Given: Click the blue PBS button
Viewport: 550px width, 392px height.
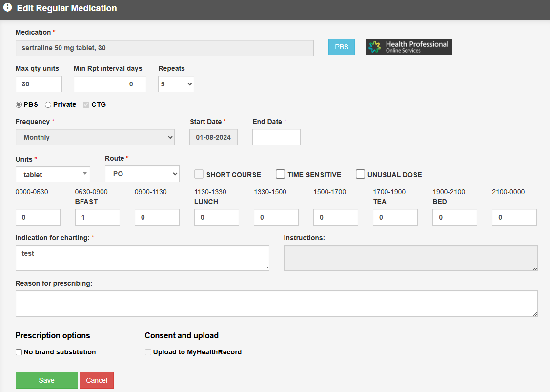Looking at the screenshot, I should pyautogui.click(x=341, y=47).
